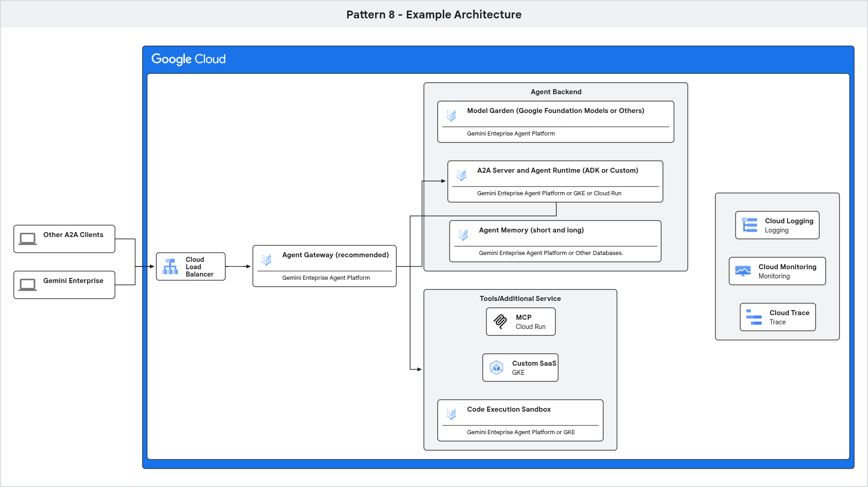Image resolution: width=868 pixels, height=487 pixels.
Task: Click the subtitle ending "or Other Databases."
Action: click(551, 253)
